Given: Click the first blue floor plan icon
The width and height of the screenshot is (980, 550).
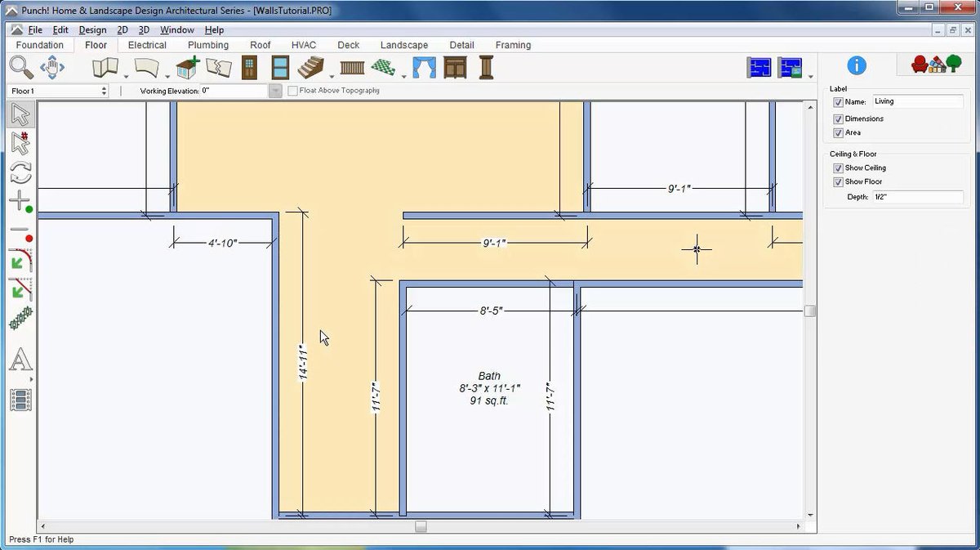Looking at the screenshot, I should click(759, 67).
